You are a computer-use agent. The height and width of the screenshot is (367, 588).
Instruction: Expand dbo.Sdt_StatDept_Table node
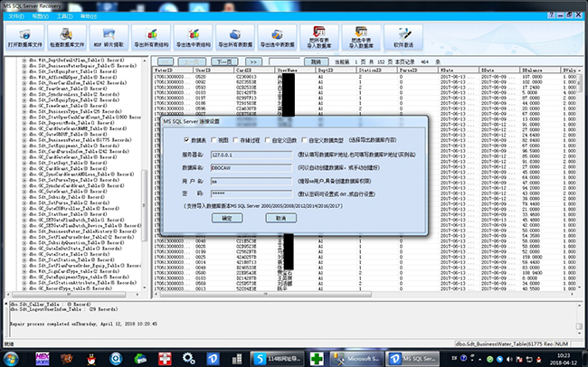[24, 163]
